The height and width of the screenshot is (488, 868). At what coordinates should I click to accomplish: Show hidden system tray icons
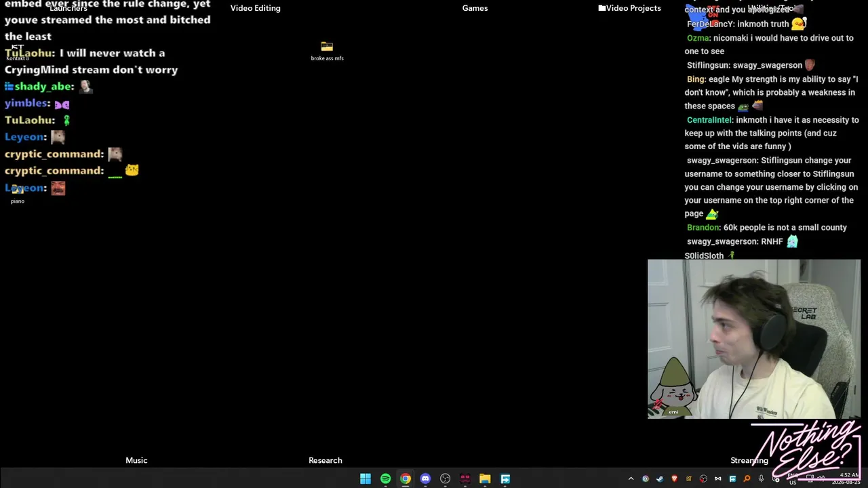(631, 479)
